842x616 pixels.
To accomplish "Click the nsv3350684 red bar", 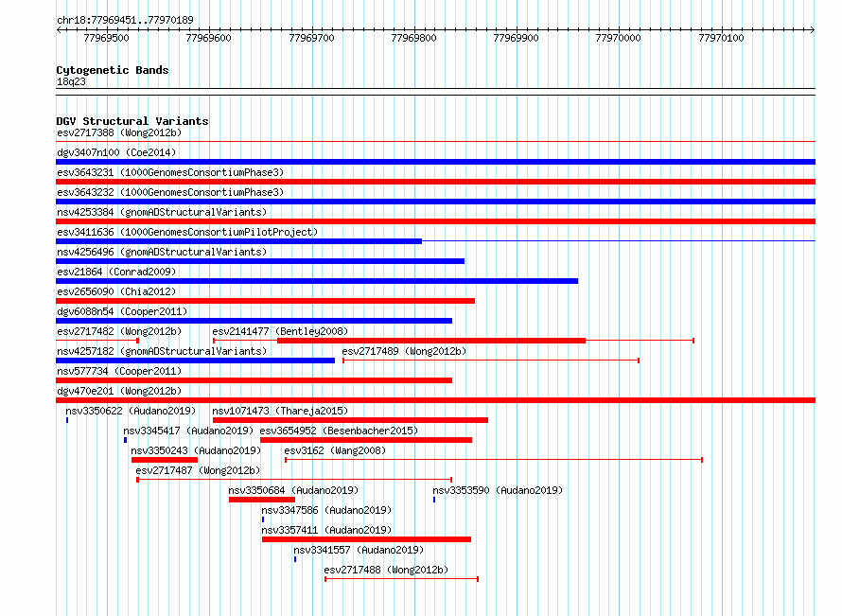I will click(262, 500).
